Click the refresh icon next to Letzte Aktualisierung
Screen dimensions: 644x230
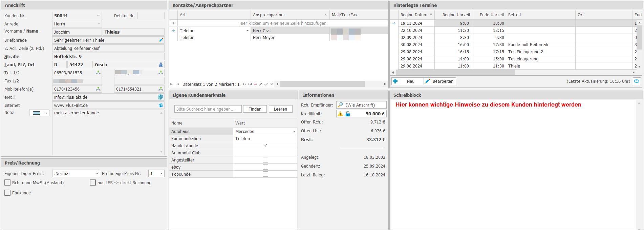pos(637,81)
